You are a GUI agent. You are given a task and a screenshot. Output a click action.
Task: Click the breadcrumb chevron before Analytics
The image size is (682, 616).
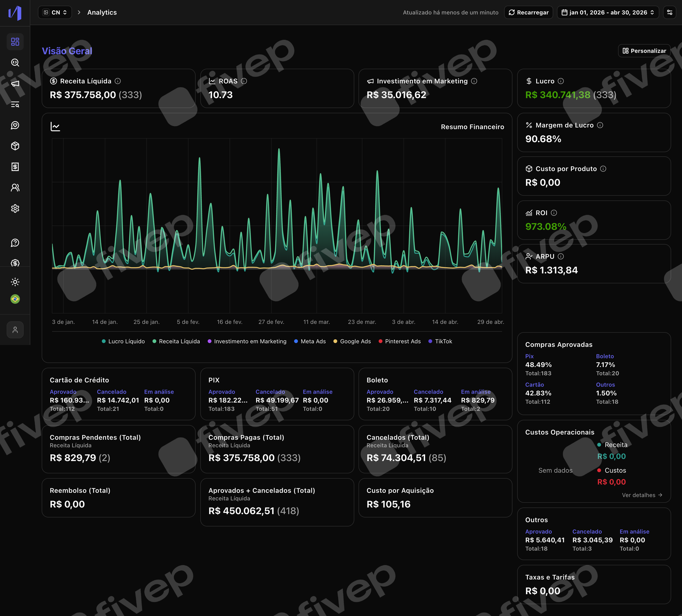[79, 13]
